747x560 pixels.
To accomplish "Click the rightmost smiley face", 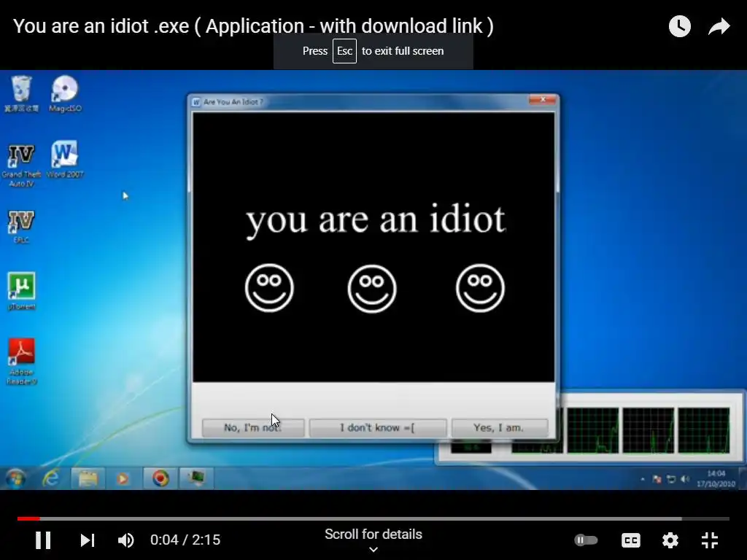I will (480, 288).
